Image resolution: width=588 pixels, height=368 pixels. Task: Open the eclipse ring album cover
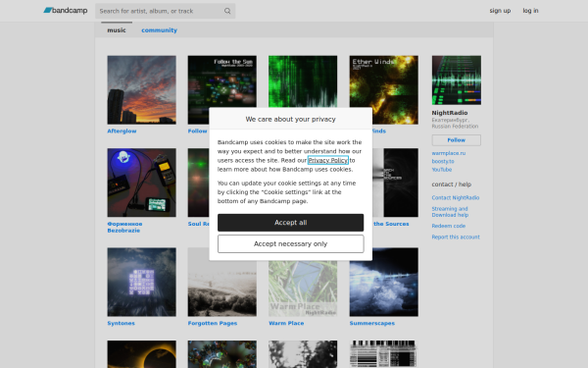point(141,354)
